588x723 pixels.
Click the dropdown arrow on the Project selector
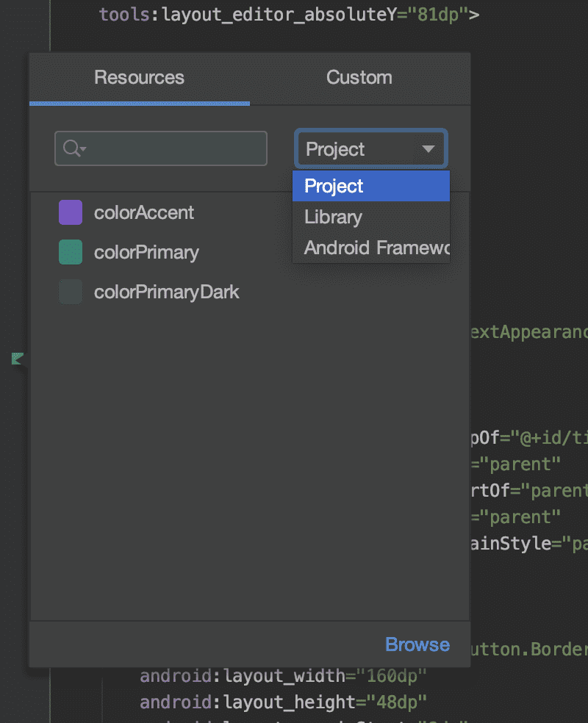429,148
